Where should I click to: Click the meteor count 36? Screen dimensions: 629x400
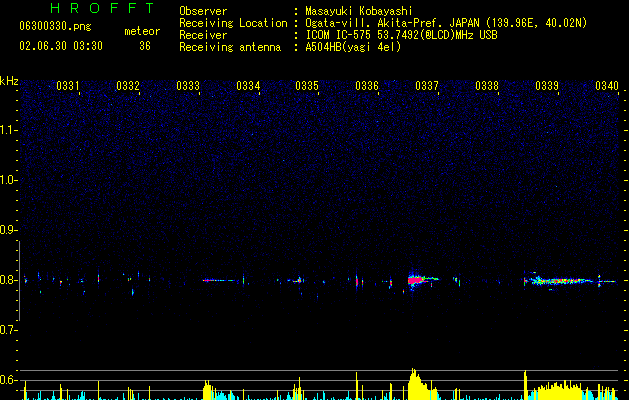click(145, 46)
